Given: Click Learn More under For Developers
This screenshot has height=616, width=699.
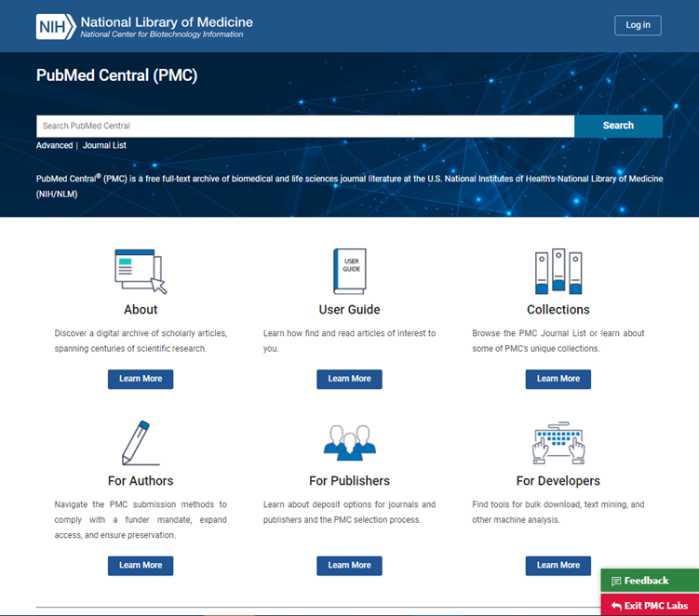Looking at the screenshot, I should 558,565.
